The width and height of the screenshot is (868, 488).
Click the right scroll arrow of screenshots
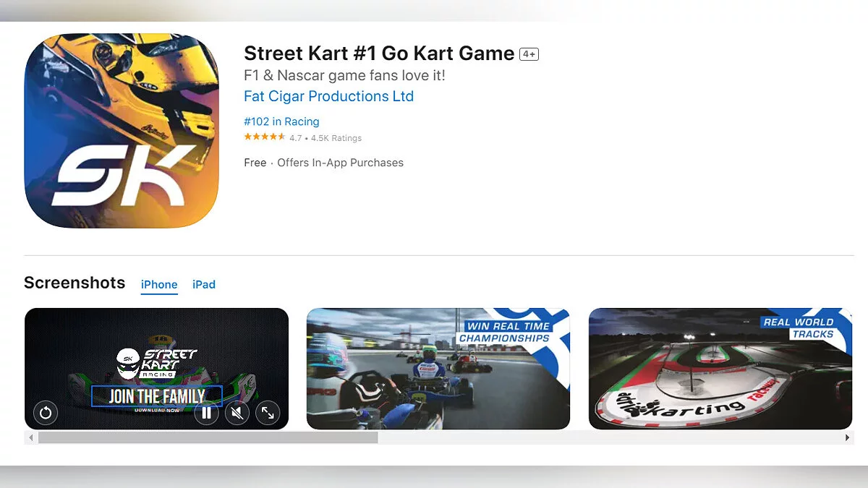[x=848, y=438]
